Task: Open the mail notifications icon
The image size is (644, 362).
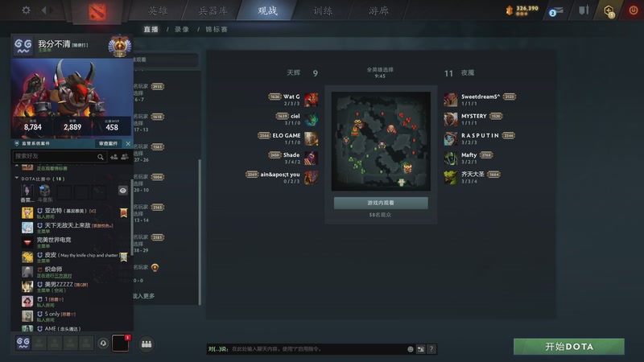Action: pos(555,11)
